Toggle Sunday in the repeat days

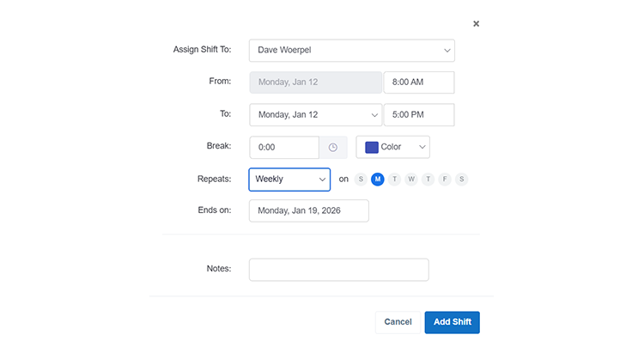pyautogui.click(x=361, y=180)
